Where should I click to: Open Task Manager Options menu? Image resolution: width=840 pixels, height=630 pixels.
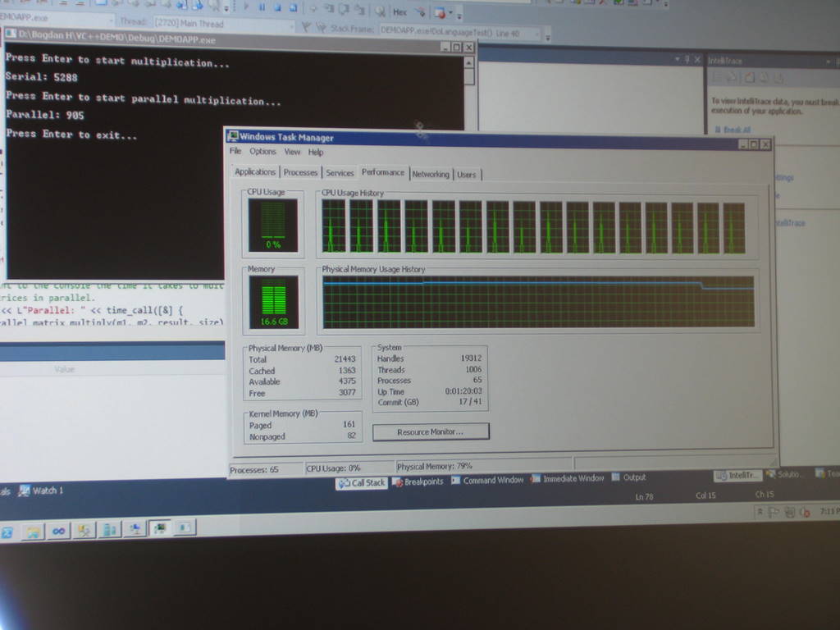[262, 152]
